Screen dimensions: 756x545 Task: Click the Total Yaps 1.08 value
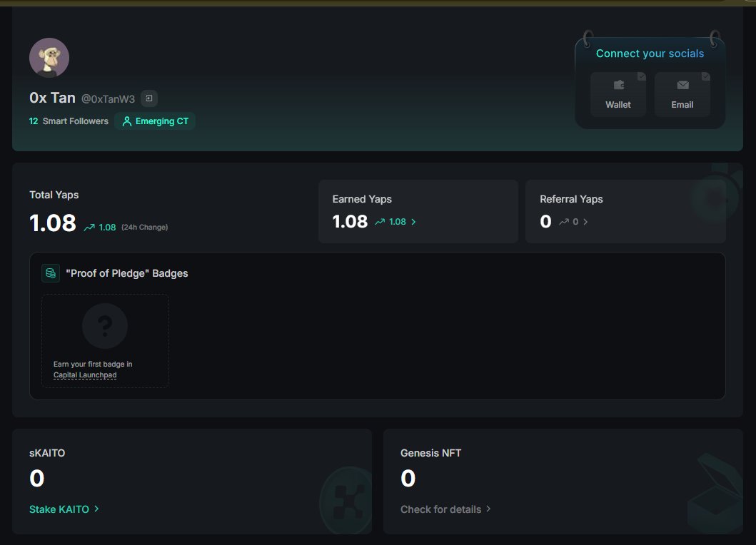pos(53,223)
